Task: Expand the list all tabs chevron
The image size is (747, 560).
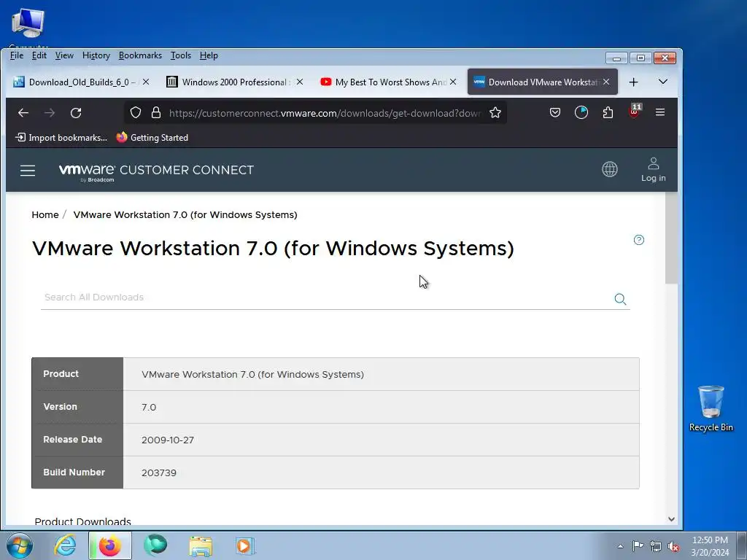Action: coord(662,82)
